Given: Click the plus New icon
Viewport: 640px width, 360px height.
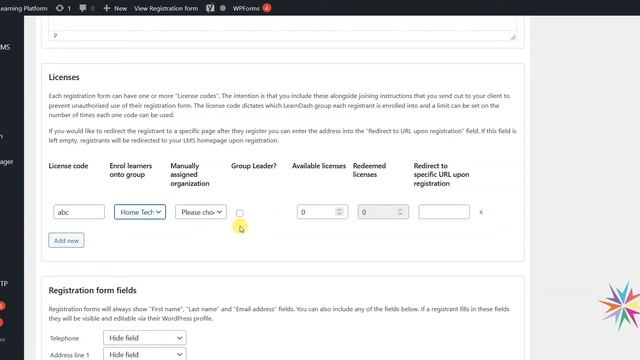Looking at the screenshot, I should pyautogui.click(x=107, y=8).
